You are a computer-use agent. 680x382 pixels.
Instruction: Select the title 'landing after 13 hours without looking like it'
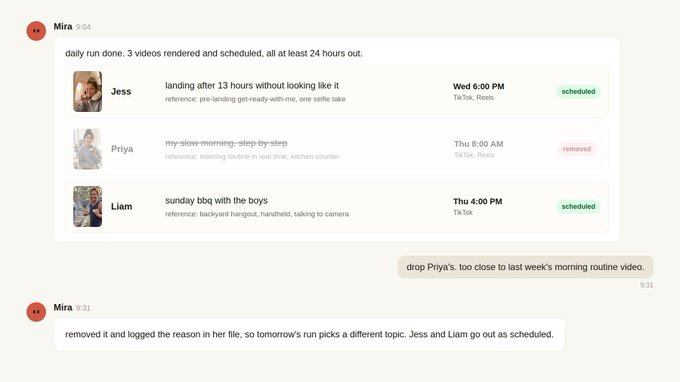pos(252,85)
